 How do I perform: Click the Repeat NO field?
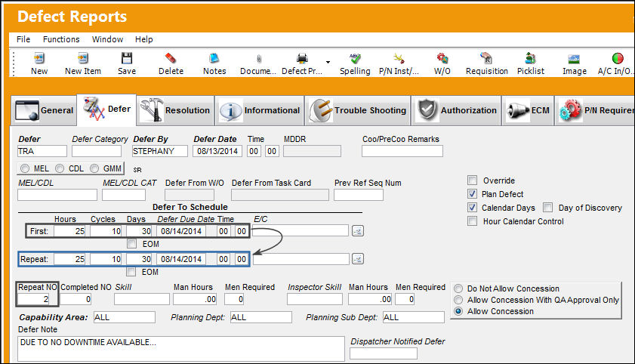click(x=33, y=299)
